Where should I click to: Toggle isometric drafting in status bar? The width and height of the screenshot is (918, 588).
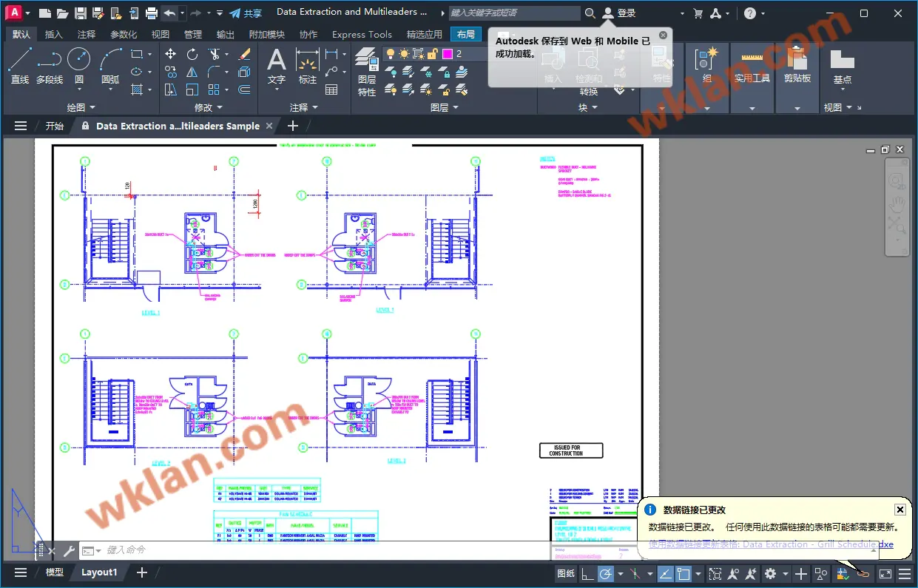(635, 573)
